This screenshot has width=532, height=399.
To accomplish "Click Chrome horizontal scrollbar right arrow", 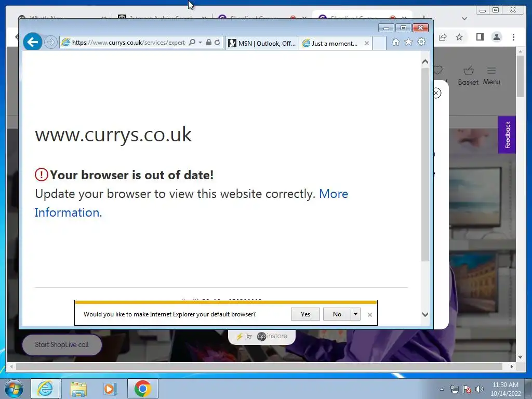I will click(x=512, y=366).
